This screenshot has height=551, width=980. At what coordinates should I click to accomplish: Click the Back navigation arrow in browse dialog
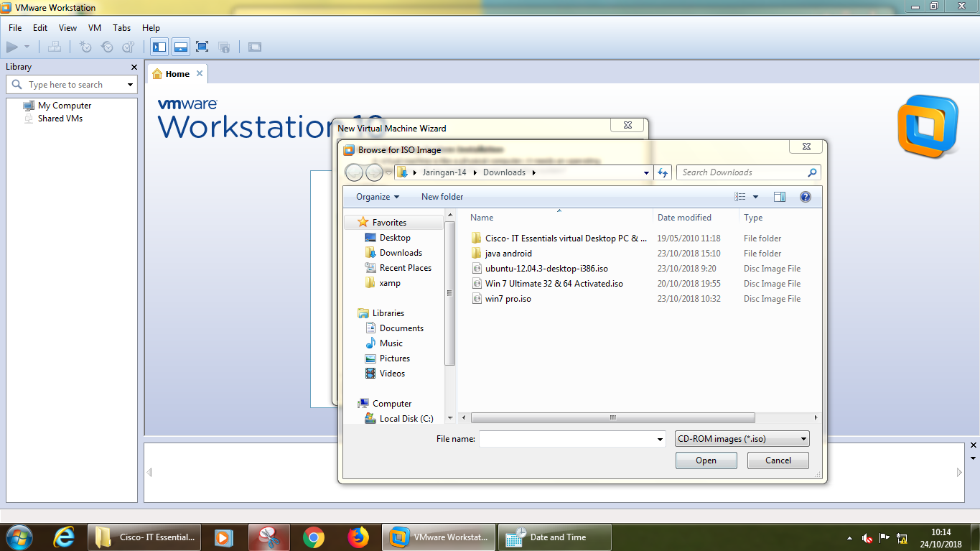point(354,172)
